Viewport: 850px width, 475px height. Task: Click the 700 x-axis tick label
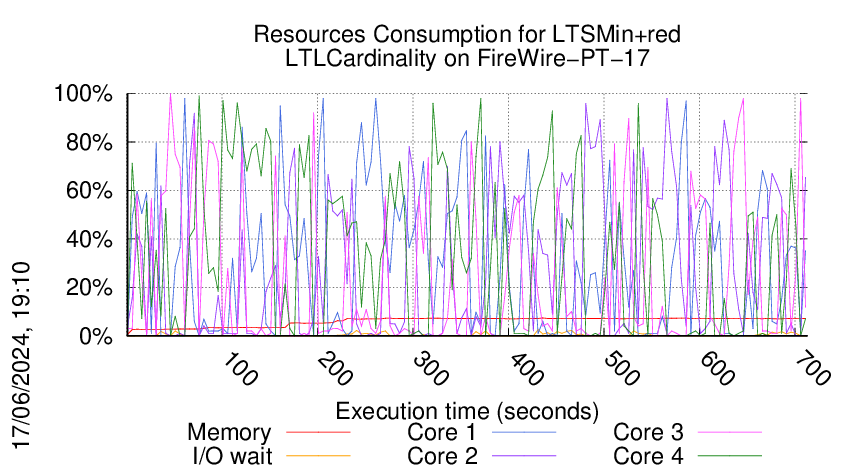(x=813, y=369)
